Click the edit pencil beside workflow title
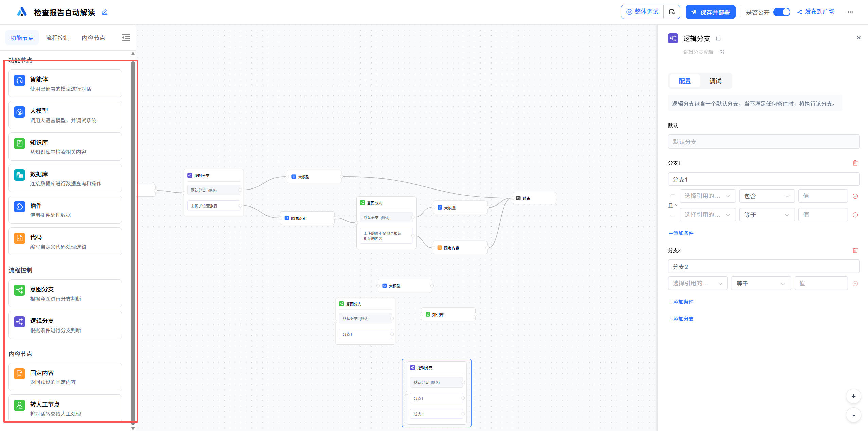The width and height of the screenshot is (868, 431). [x=105, y=12]
